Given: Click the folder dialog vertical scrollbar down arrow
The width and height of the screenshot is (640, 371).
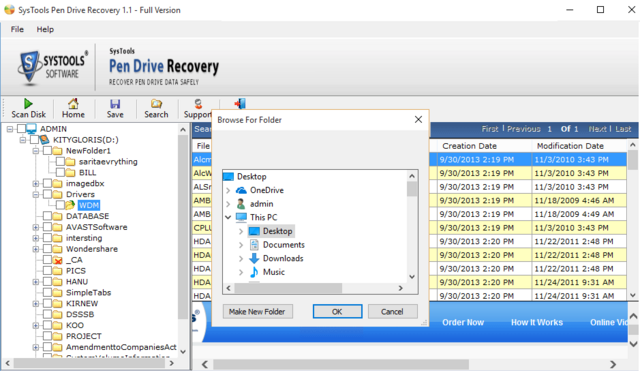Looking at the screenshot, I should tap(412, 277).
